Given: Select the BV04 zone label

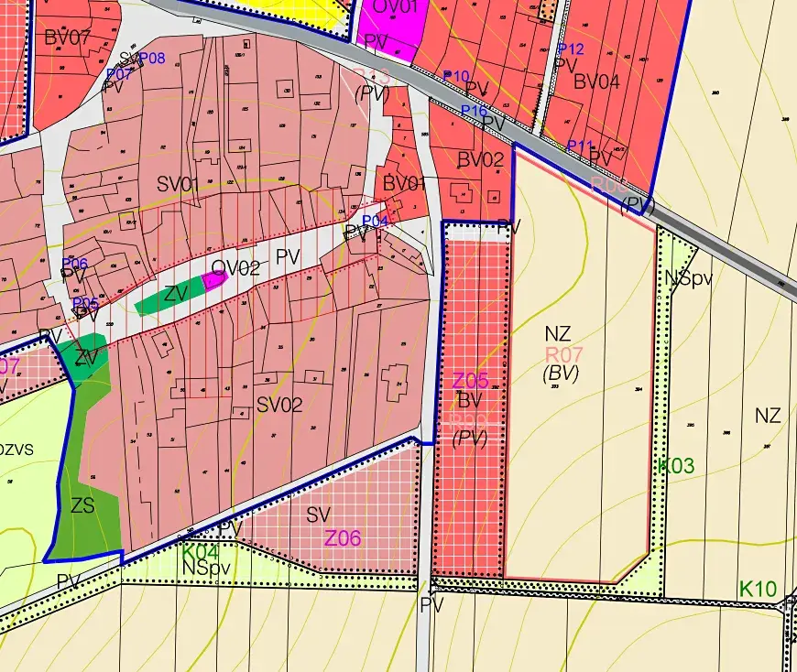Looking at the screenshot, I should [597, 81].
